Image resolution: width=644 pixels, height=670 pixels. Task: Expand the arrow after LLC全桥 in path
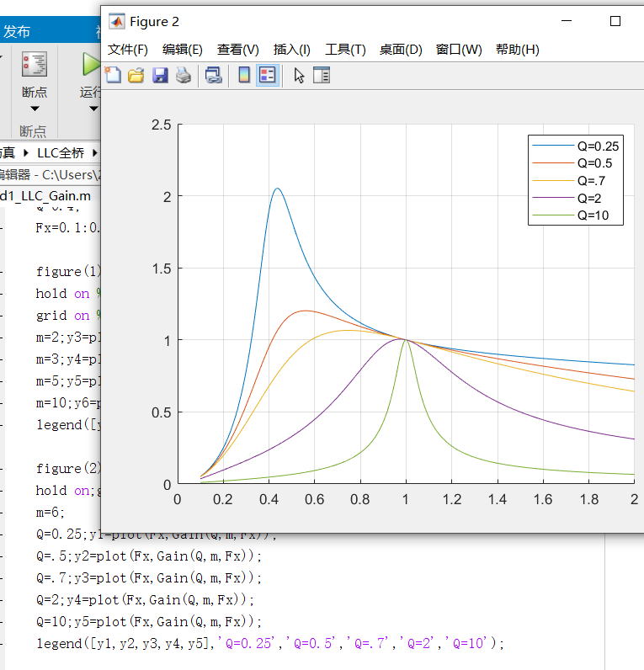tap(95, 152)
